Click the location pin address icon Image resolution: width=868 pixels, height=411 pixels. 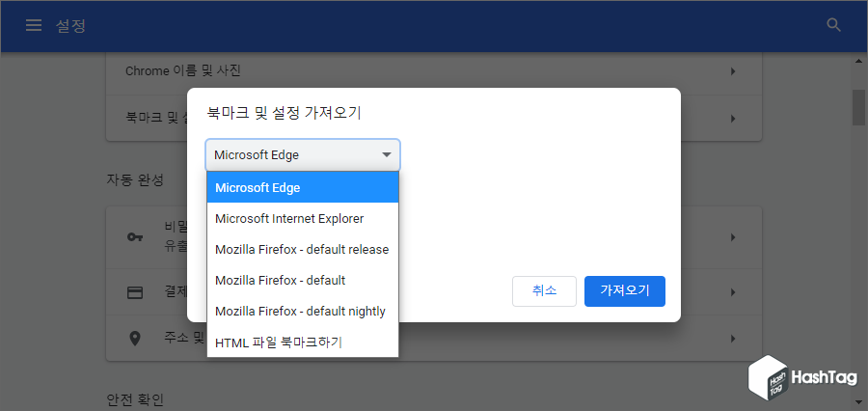(135, 339)
